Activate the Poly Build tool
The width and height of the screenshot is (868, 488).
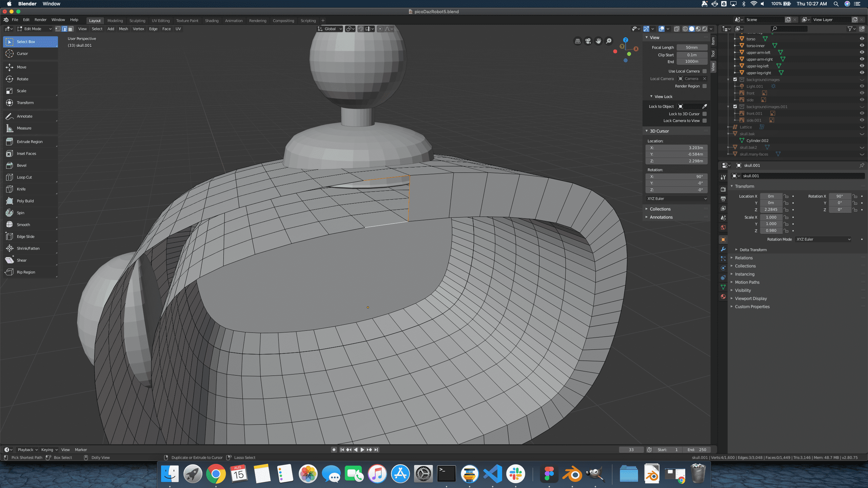coord(30,201)
